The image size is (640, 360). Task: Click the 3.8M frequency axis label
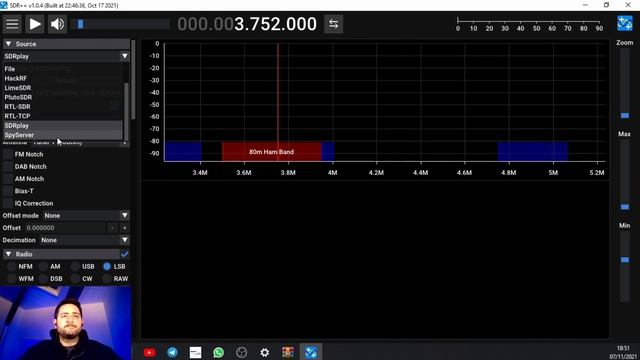288,173
